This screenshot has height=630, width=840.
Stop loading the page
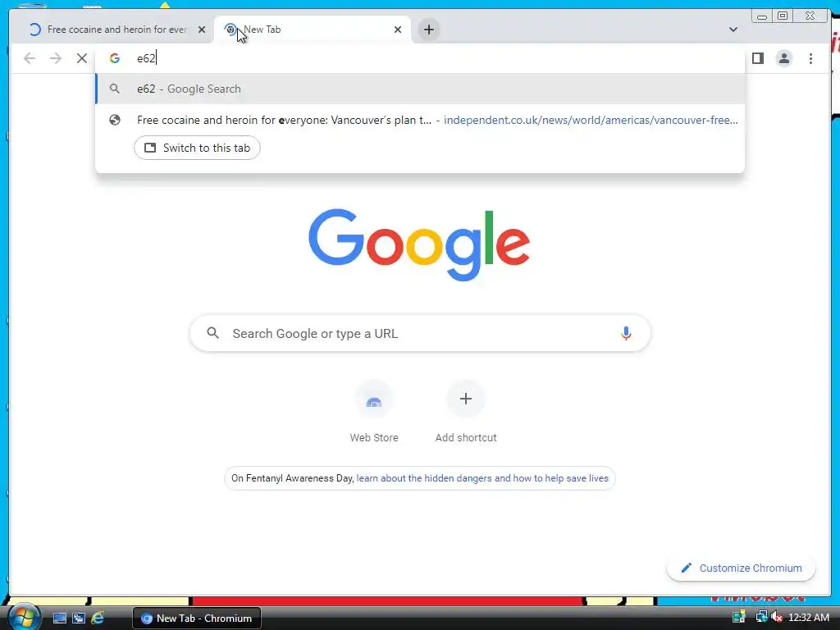81,58
